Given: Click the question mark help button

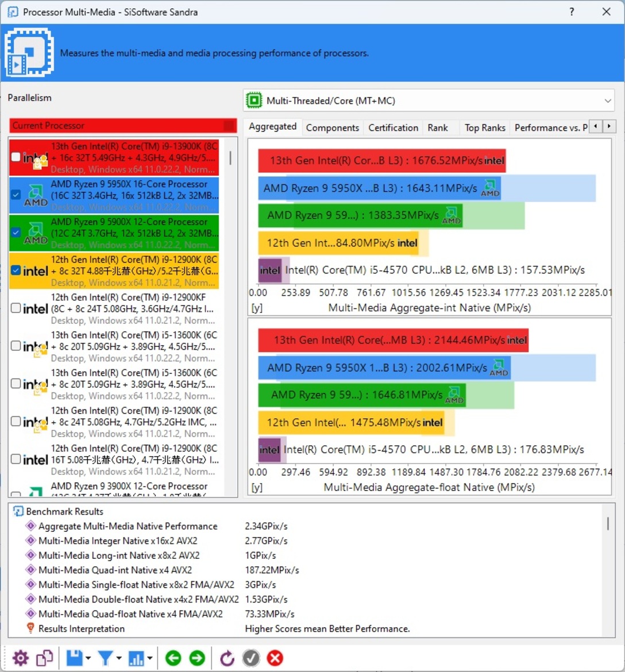Looking at the screenshot, I should 572,11.
